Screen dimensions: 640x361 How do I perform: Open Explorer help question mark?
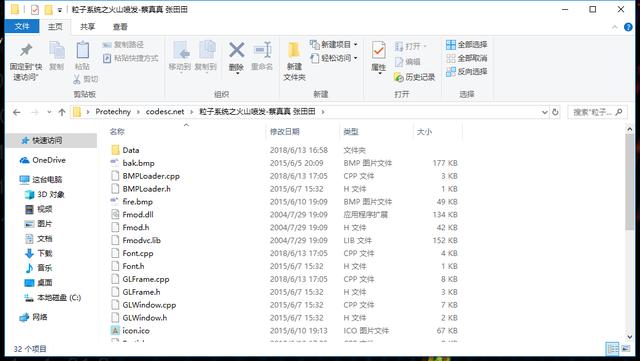point(628,27)
